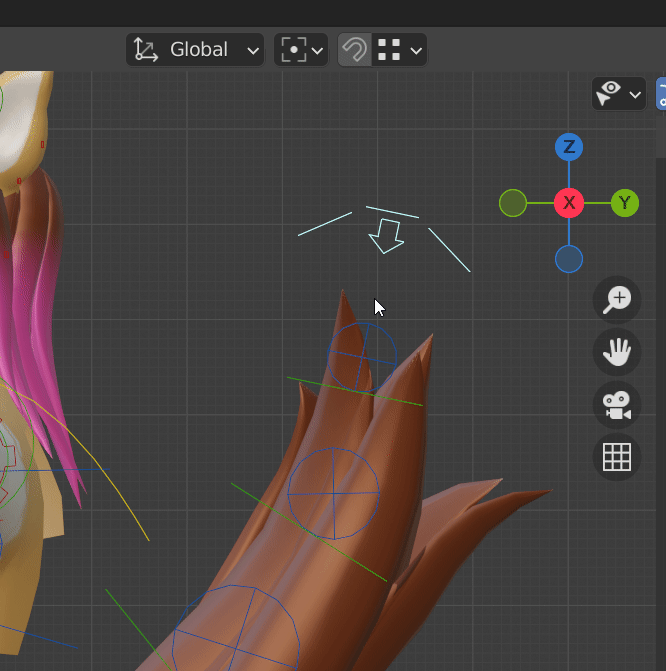Open the pivot point dropdown
The height and width of the screenshot is (671, 666).
301,50
